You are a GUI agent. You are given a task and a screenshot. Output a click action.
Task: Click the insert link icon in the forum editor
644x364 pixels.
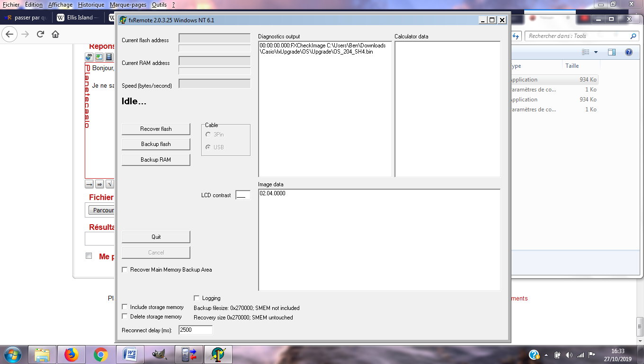pos(89,57)
